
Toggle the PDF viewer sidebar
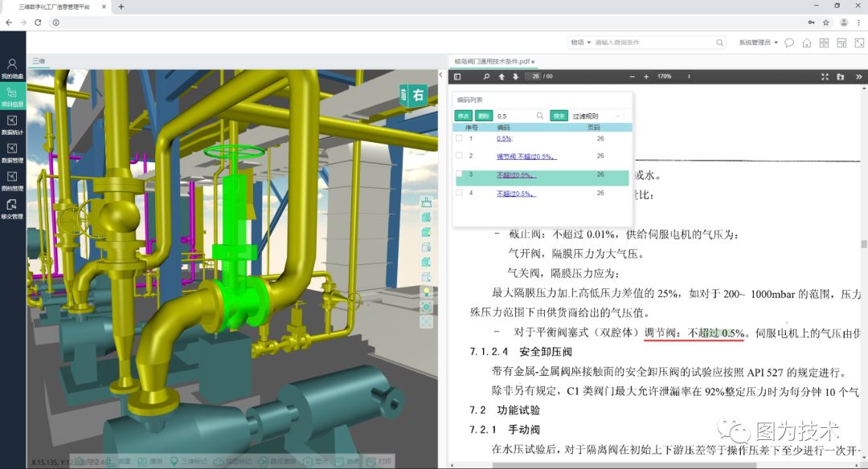coord(457,77)
